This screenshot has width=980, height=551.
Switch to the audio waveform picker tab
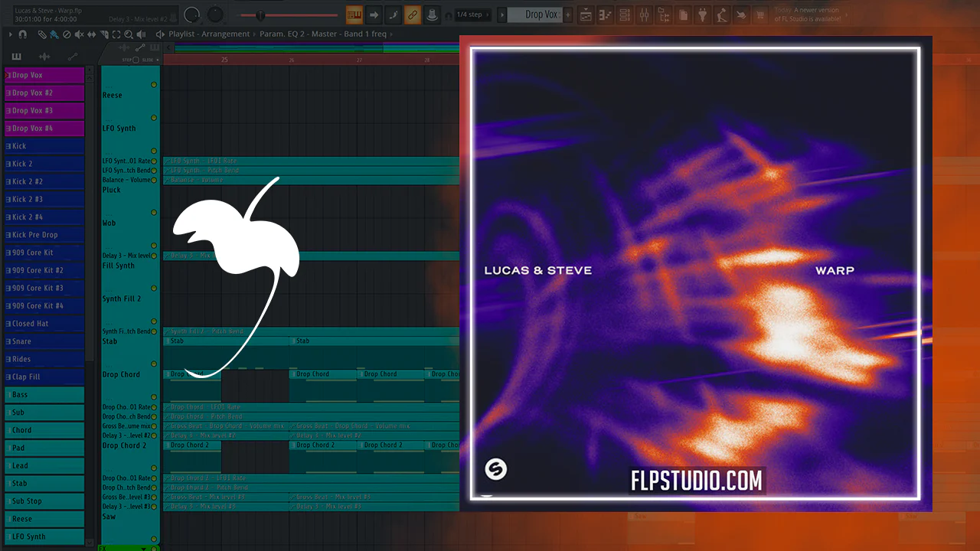click(x=44, y=57)
